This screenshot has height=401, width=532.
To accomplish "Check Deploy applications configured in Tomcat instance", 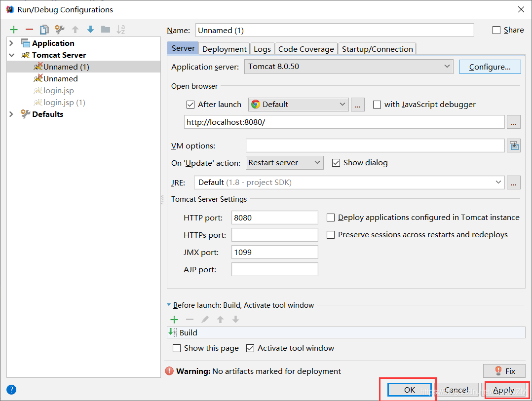I will click(x=331, y=218).
